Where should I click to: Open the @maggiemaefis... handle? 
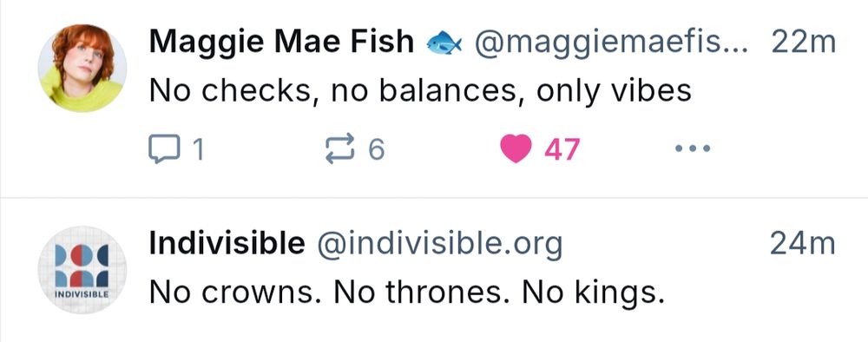(x=610, y=43)
